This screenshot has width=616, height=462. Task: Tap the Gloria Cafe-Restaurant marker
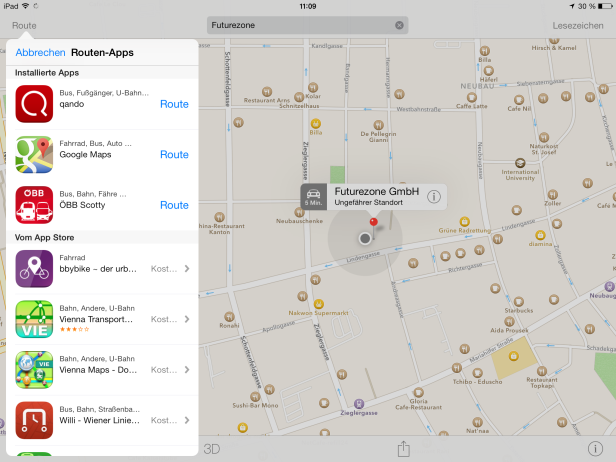coord(418,392)
